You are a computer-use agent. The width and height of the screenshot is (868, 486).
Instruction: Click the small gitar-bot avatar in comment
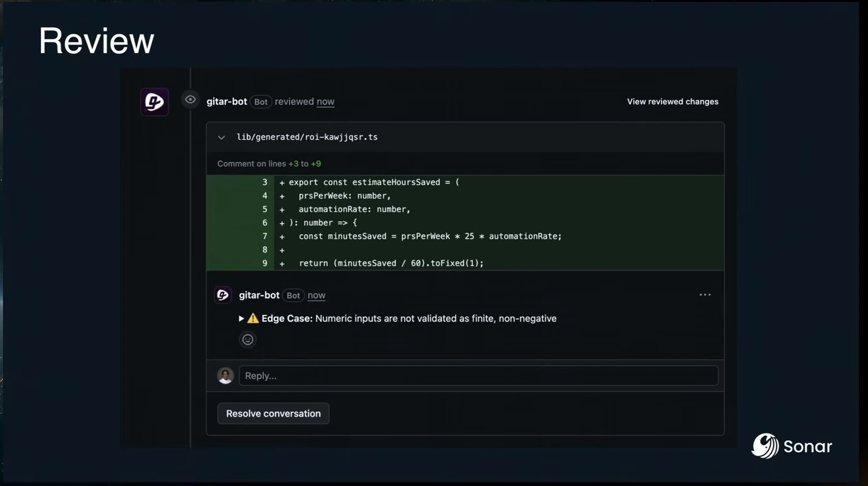point(223,295)
